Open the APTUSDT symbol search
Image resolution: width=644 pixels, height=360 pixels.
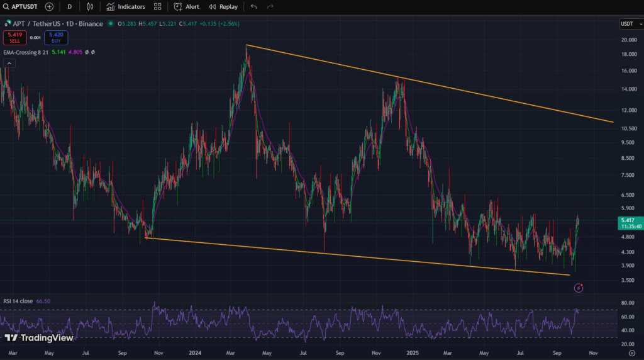coord(20,6)
